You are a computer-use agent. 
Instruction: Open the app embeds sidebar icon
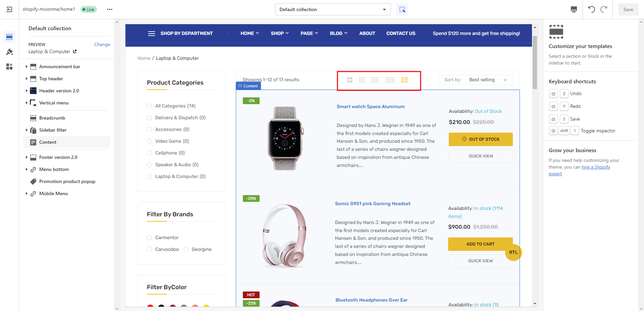9,66
